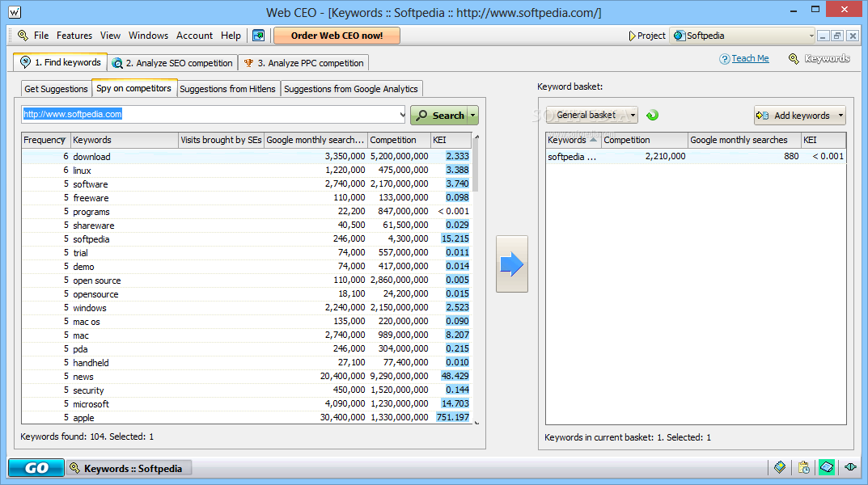
Task: Select the 'download' keyword row
Action: [247, 157]
